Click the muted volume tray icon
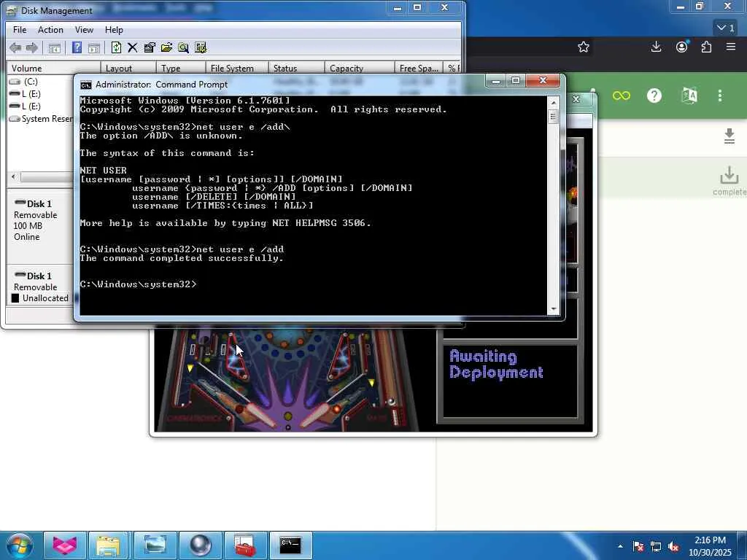 pyautogui.click(x=673, y=547)
